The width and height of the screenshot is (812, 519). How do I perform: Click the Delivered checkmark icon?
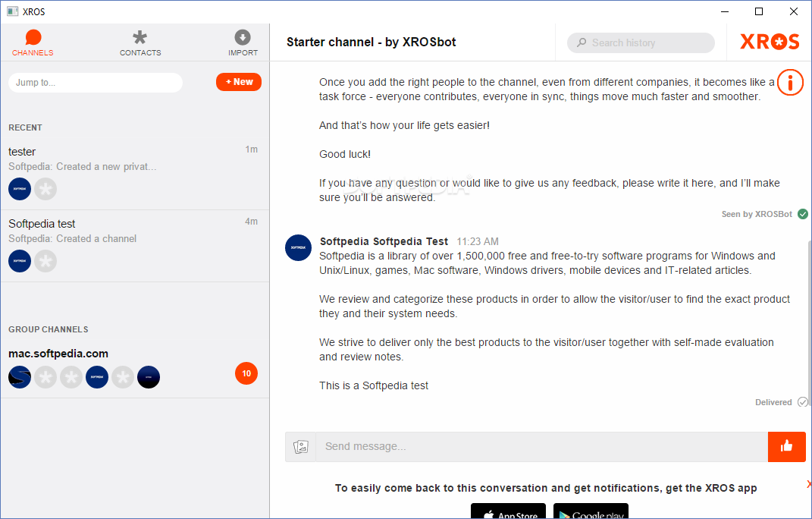803,402
